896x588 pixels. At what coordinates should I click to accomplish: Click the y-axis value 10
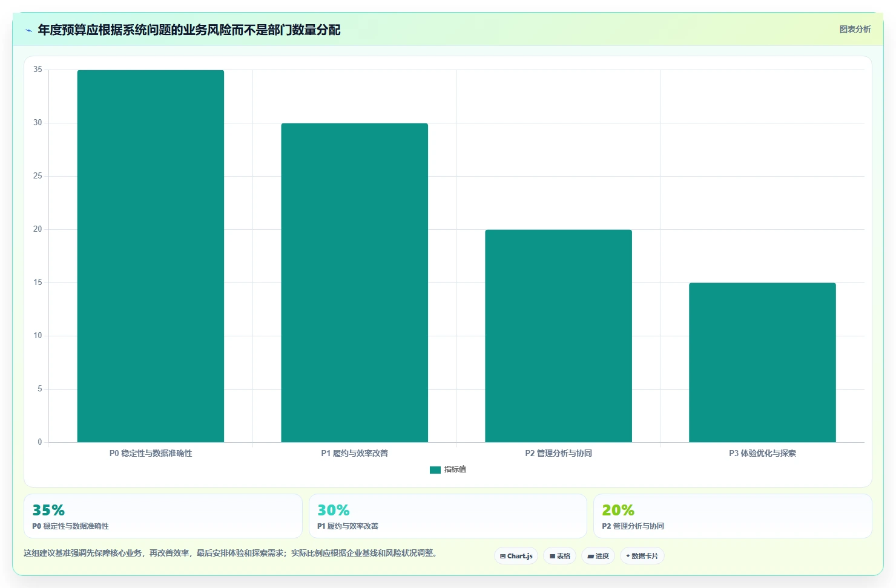(38, 336)
